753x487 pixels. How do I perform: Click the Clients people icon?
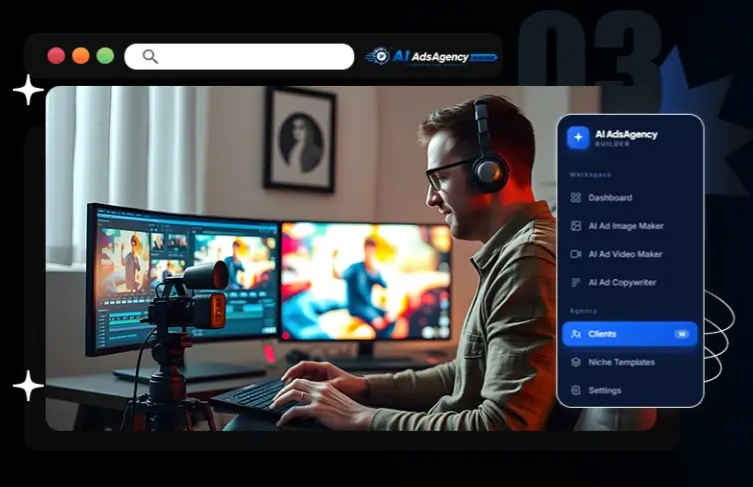tap(576, 334)
